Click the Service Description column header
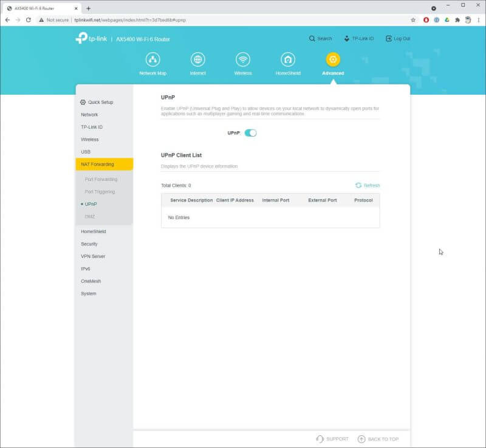Image resolution: width=486 pixels, height=448 pixels. [x=191, y=200]
